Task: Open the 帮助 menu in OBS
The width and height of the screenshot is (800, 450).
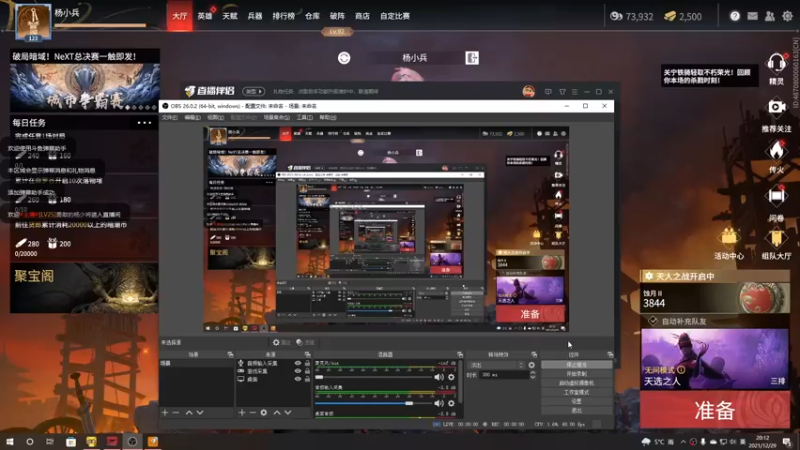Action: (x=328, y=117)
